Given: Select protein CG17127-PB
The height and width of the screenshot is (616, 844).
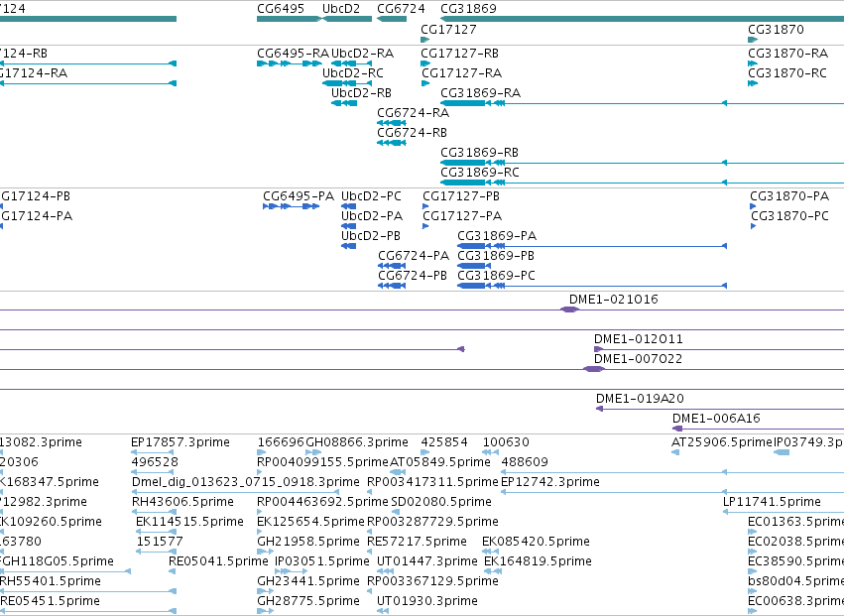Looking at the screenshot, I should pos(461,196).
